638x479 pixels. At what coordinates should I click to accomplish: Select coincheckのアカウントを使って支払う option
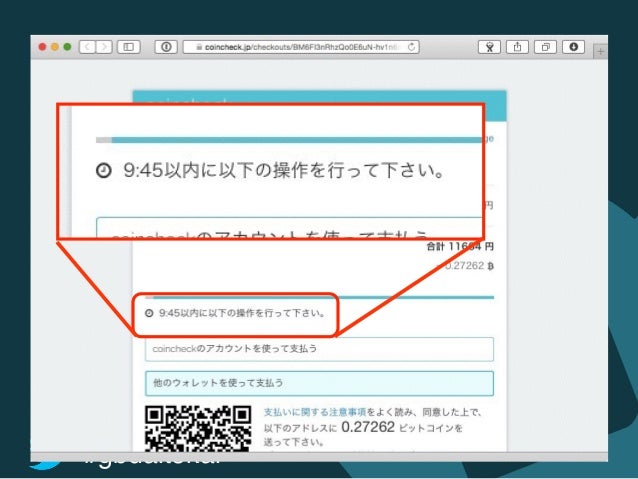[x=319, y=349]
